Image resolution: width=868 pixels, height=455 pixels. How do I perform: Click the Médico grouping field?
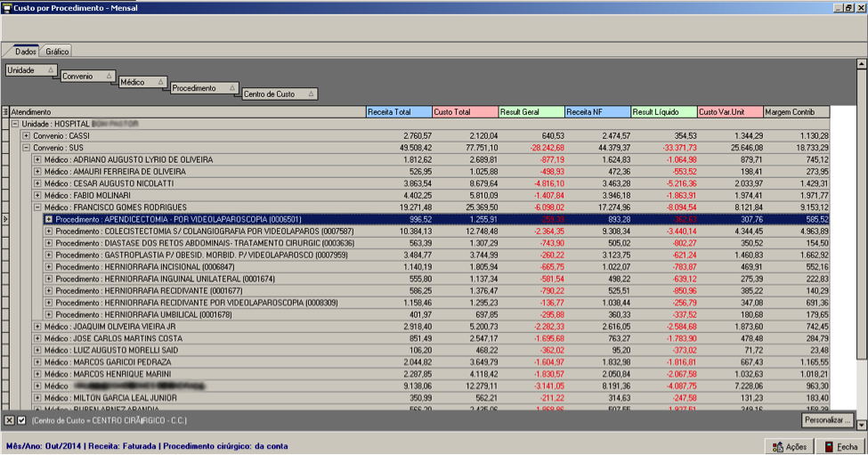tap(142, 82)
